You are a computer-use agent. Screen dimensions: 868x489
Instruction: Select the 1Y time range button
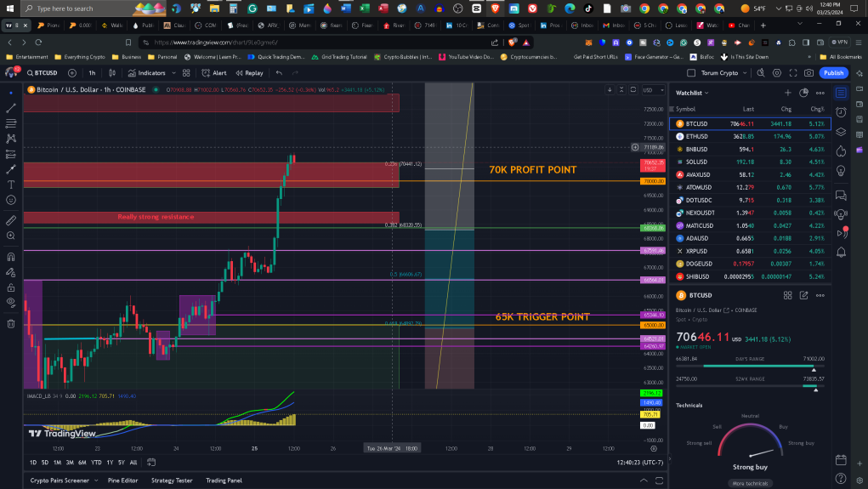[x=110, y=463]
